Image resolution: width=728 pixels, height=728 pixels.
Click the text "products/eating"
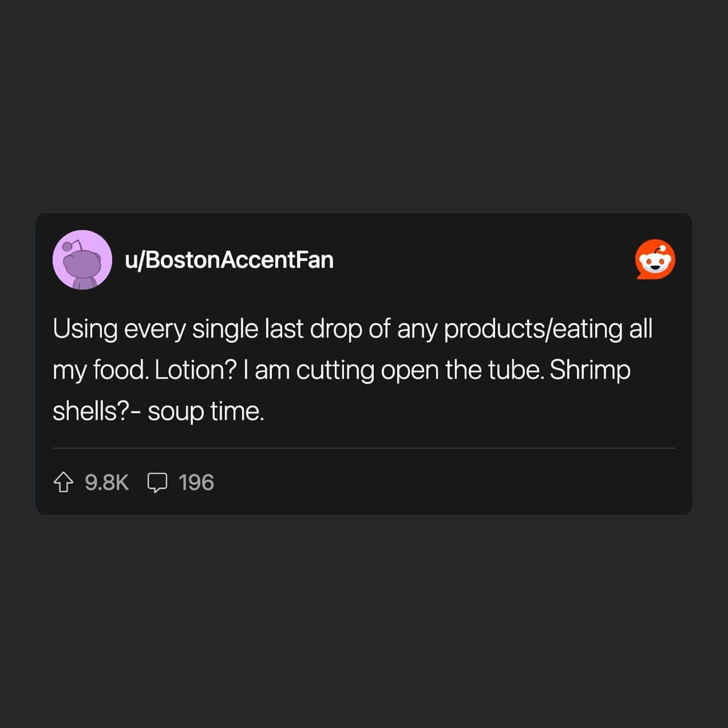533,329
